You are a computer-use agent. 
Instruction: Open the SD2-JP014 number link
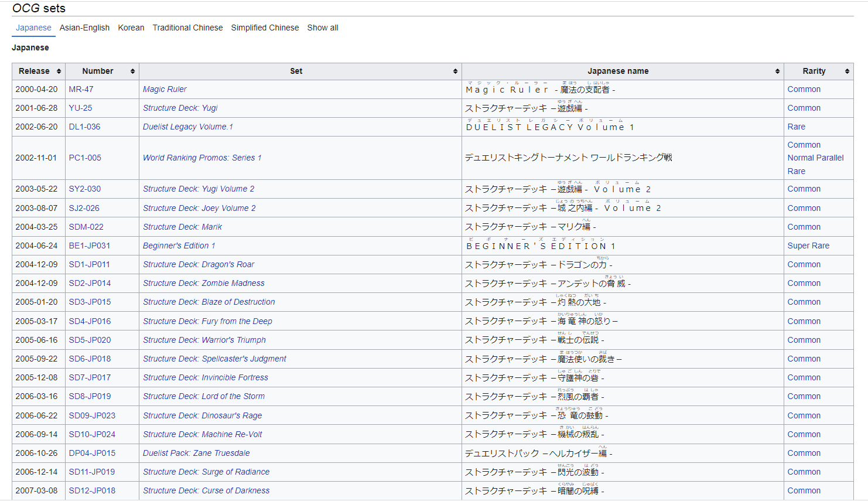point(90,283)
